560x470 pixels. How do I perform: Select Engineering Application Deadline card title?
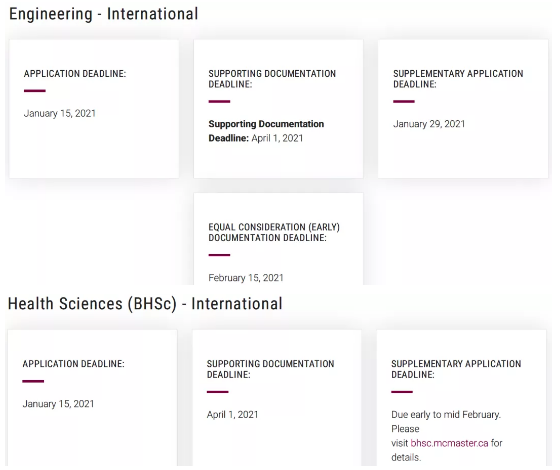click(x=75, y=74)
